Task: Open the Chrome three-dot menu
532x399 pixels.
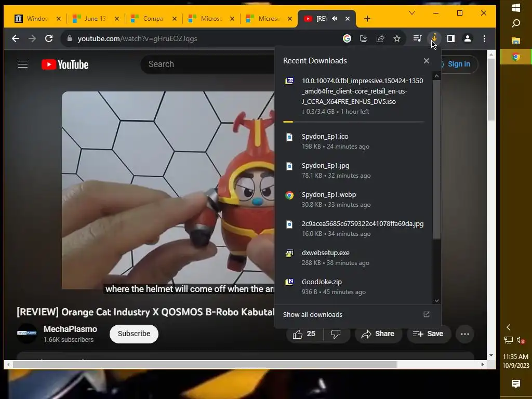Action: click(x=484, y=38)
